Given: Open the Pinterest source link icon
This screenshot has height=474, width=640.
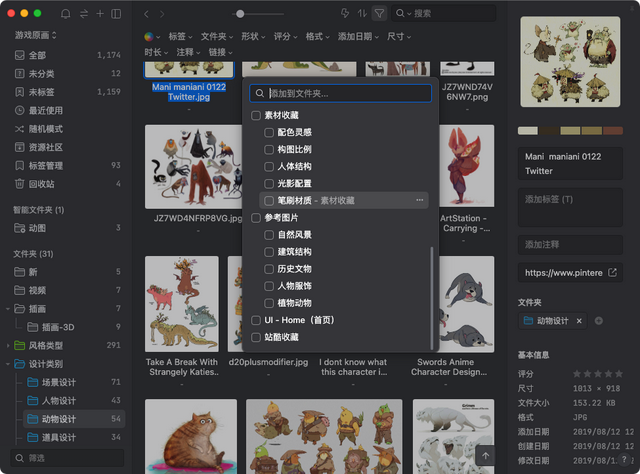Looking at the screenshot, I should tap(612, 273).
